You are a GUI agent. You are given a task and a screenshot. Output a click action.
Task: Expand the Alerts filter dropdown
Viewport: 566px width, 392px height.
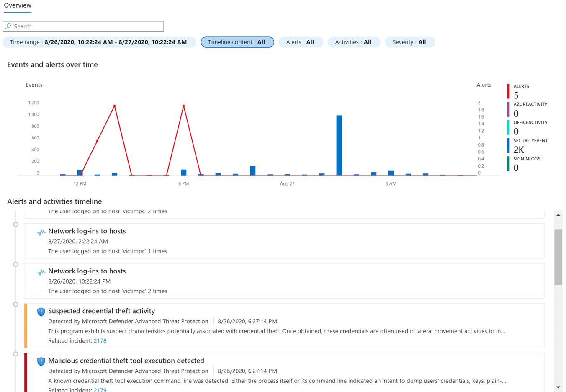click(300, 42)
